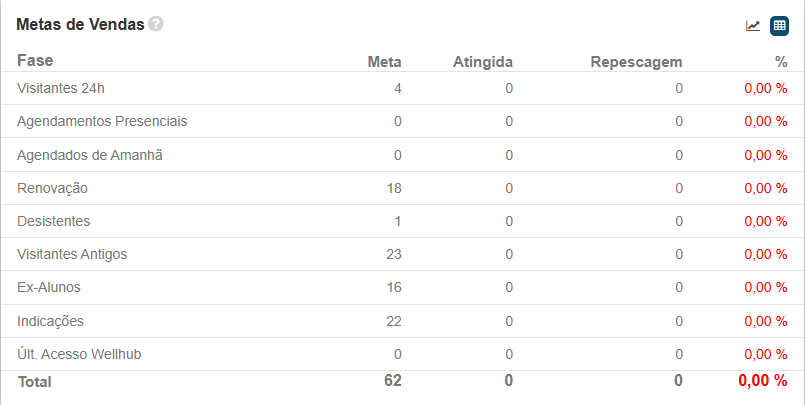Select Últ. Acesso Wellhub row
Viewport: 805px width, 405px height.
(x=82, y=354)
